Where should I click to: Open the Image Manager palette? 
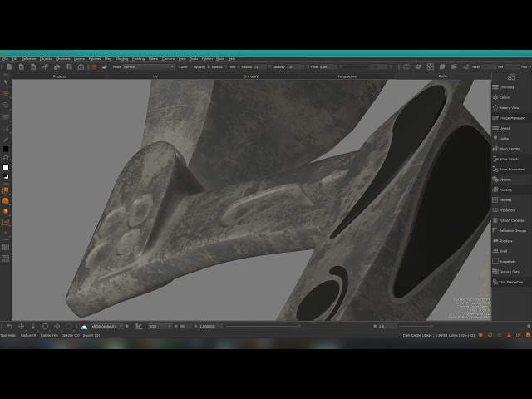click(511, 118)
